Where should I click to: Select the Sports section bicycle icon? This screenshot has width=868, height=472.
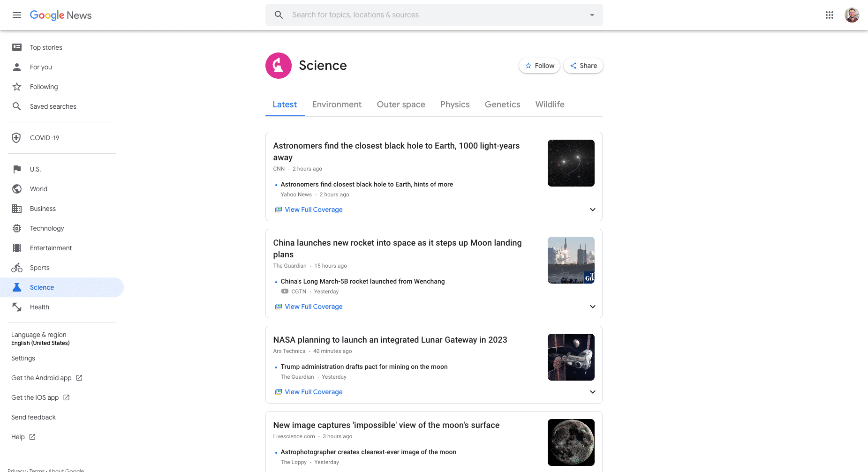click(x=17, y=268)
